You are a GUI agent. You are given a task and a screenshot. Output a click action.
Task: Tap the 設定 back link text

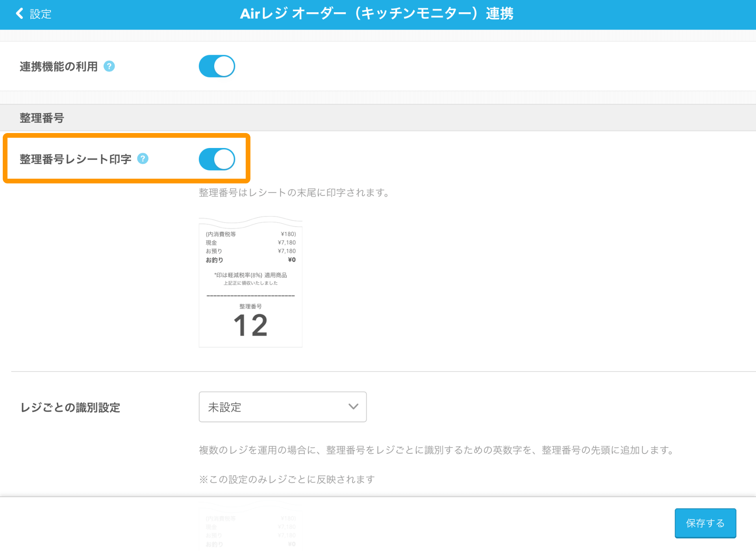[41, 14]
